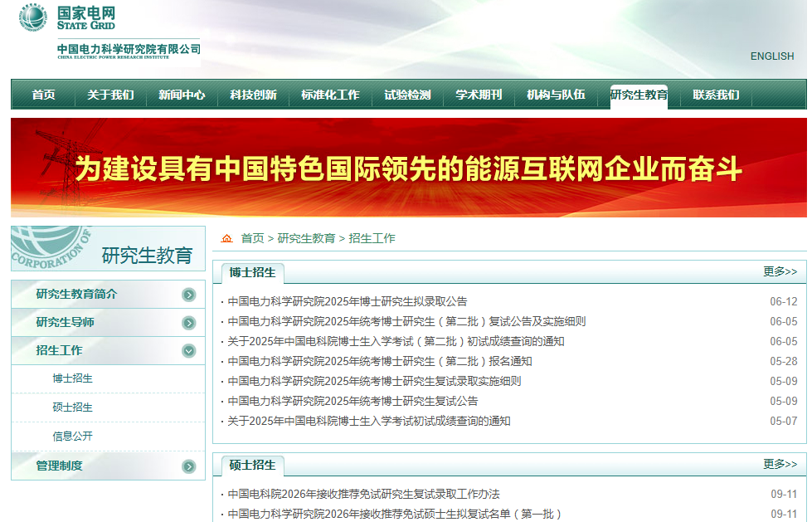The image size is (812, 522).
Task: Open the 首页 navigation menu item
Action: coord(43,95)
